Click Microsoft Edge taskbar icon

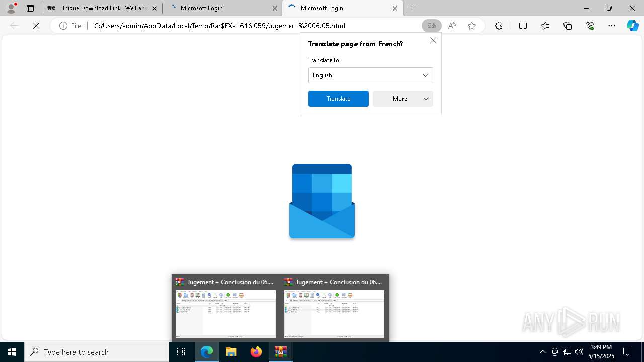(207, 352)
